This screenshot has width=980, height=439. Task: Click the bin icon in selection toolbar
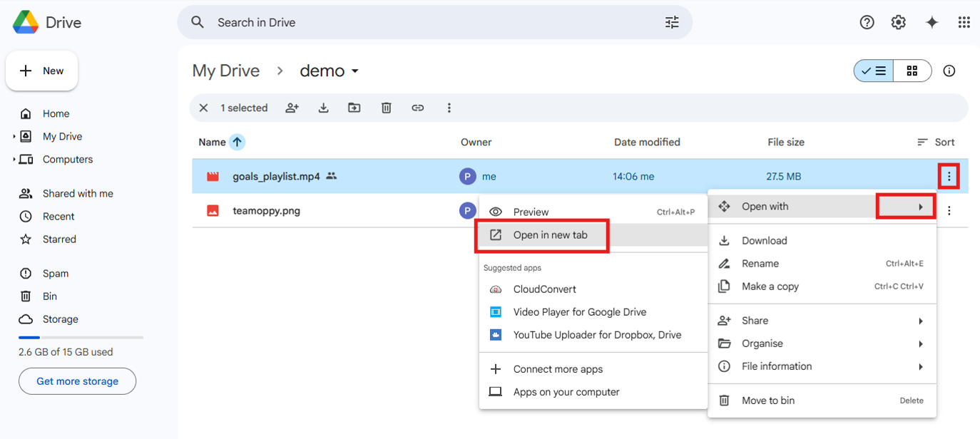point(386,108)
